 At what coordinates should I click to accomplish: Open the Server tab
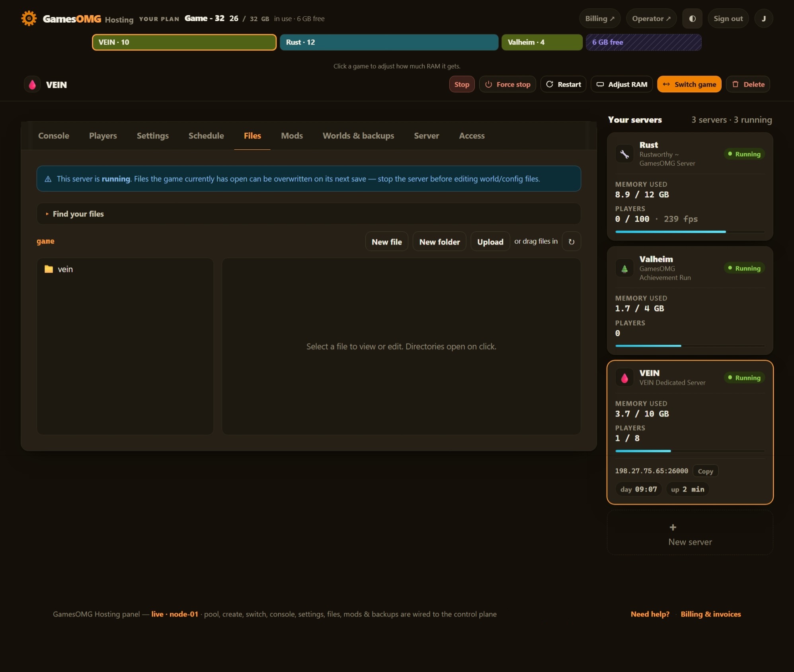pos(426,136)
